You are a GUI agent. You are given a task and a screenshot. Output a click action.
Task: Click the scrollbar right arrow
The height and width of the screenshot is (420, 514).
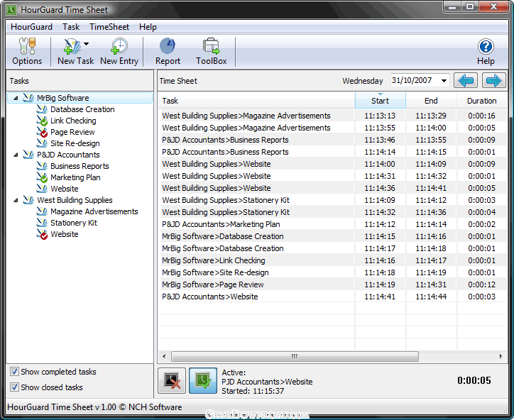[501, 356]
